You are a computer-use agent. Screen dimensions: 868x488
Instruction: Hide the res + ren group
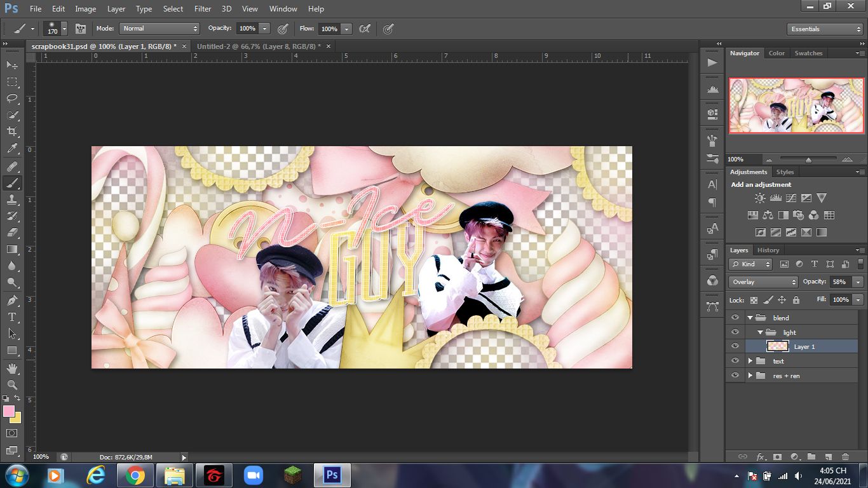735,376
